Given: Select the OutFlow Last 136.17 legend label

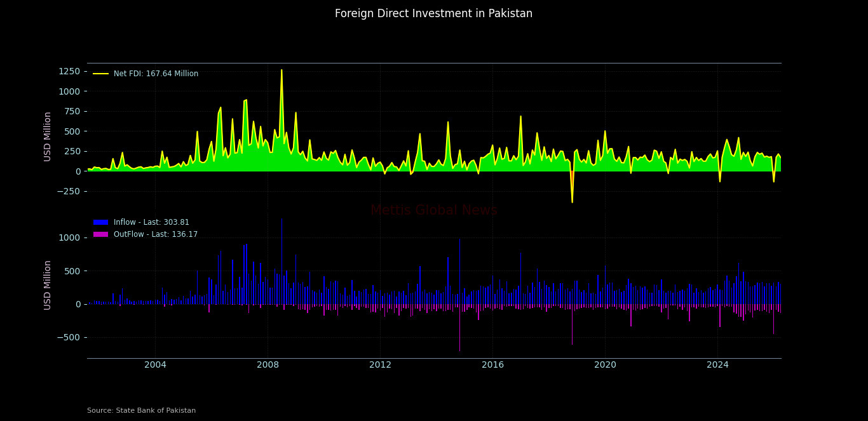Looking at the screenshot, I should tap(156, 234).
